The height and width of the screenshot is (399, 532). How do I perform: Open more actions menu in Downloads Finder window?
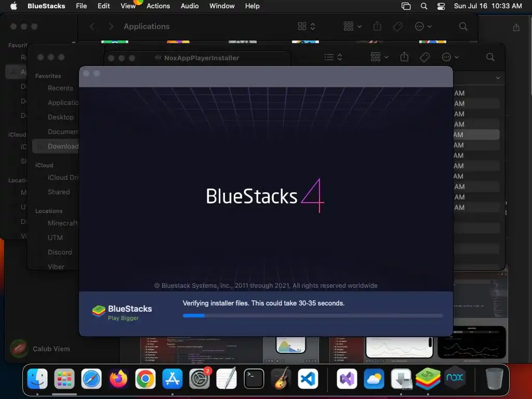tap(450, 57)
